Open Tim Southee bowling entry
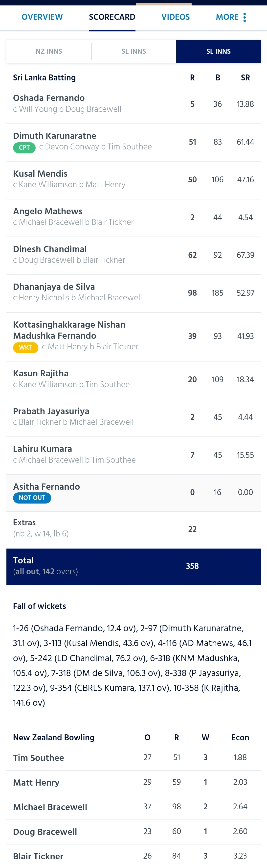The width and height of the screenshot is (267, 868). click(134, 758)
